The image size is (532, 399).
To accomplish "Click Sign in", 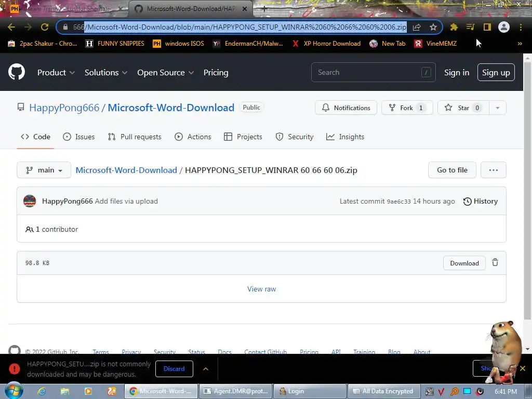I will pos(457,73).
